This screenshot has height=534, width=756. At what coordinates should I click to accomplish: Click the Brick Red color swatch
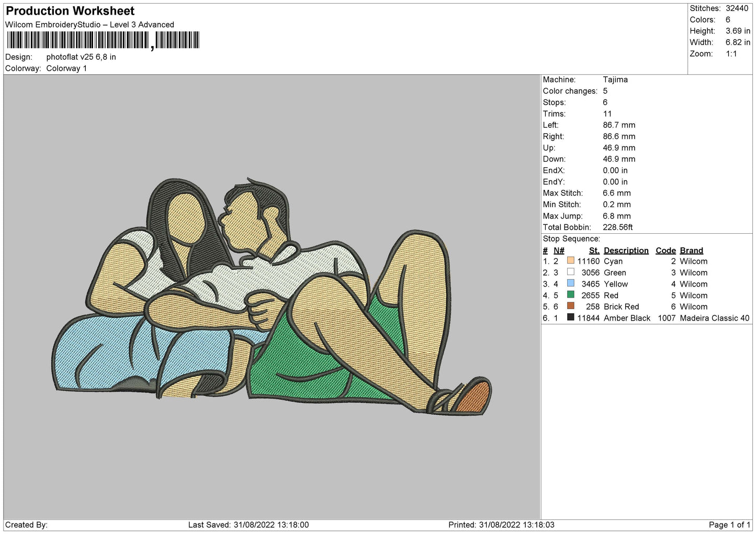click(x=570, y=306)
